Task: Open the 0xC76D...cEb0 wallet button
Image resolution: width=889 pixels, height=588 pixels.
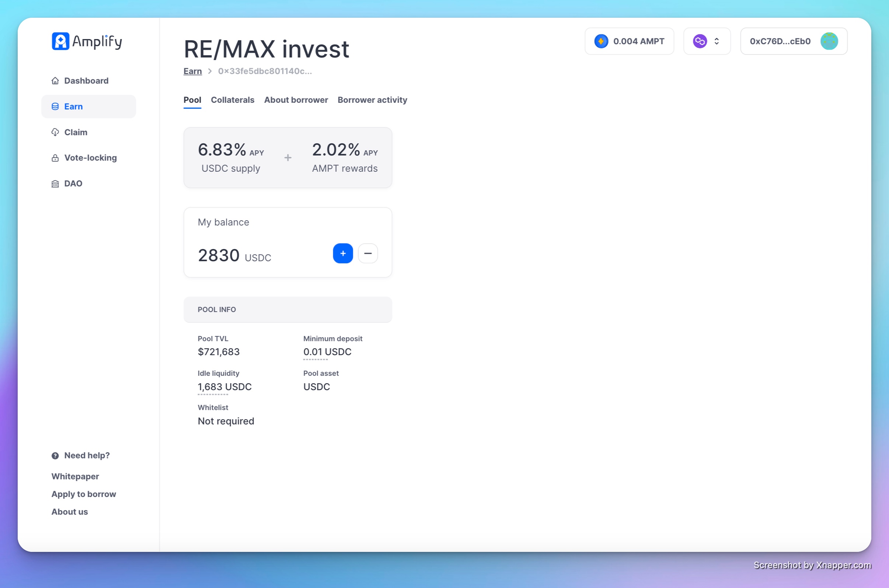Action: click(794, 41)
